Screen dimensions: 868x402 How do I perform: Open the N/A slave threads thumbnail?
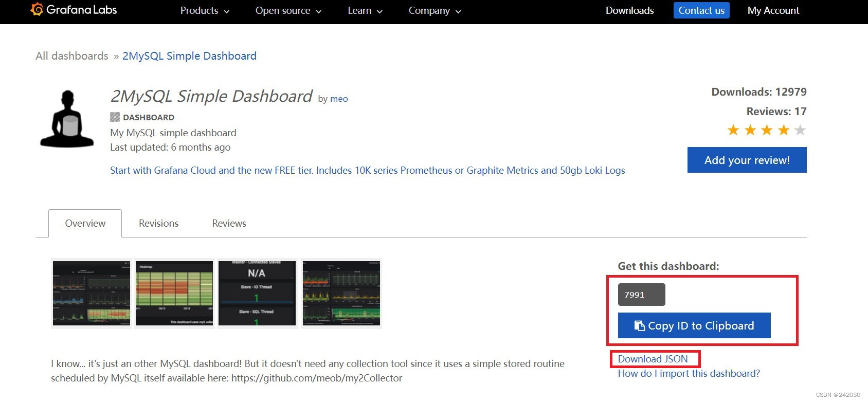pos(257,293)
